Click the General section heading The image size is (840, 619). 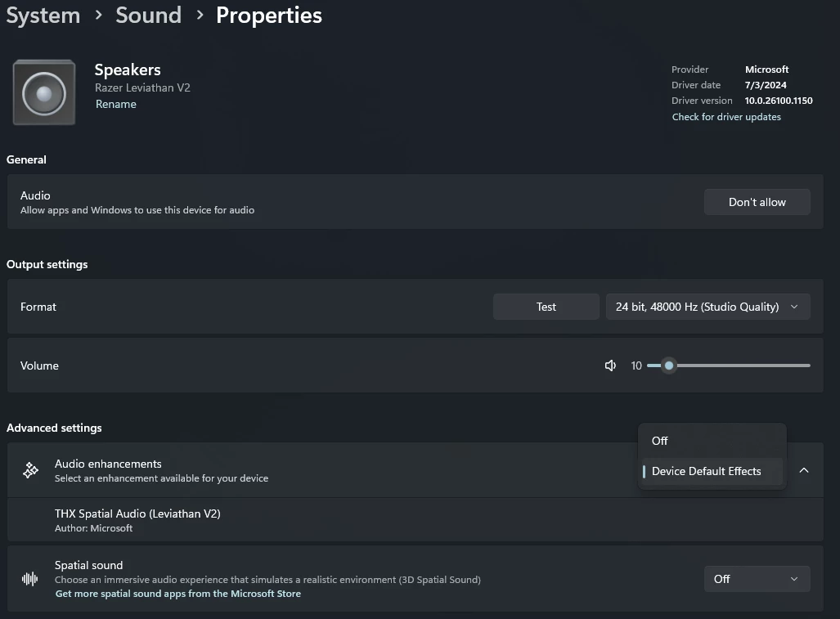click(26, 159)
